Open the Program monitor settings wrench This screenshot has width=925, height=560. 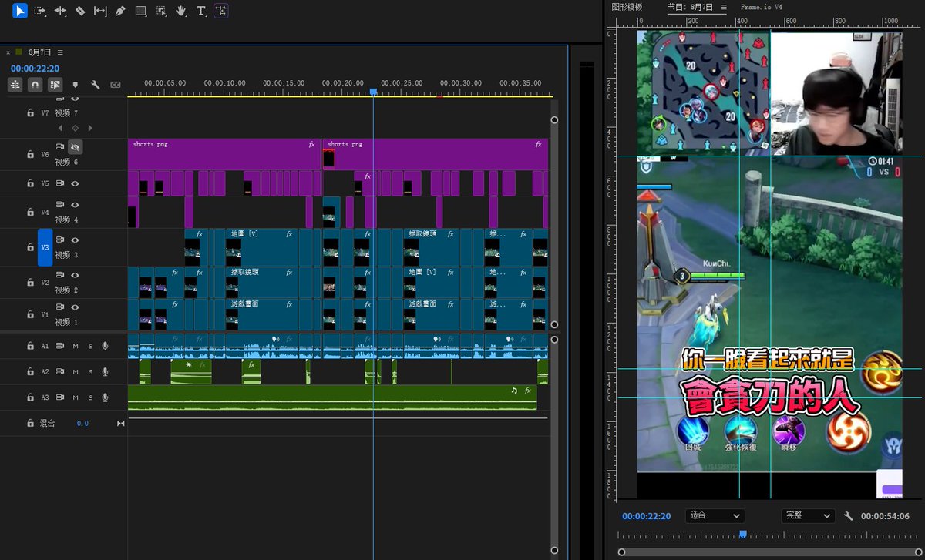coord(849,516)
